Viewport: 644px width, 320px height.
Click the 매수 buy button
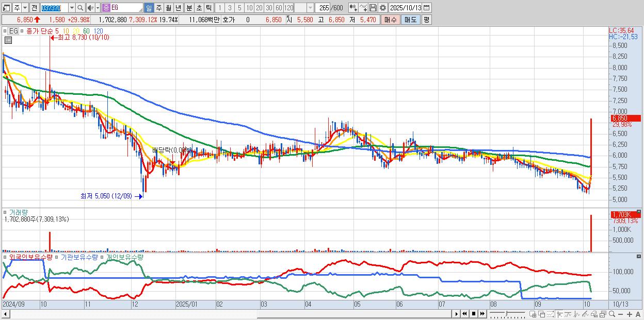click(x=391, y=20)
